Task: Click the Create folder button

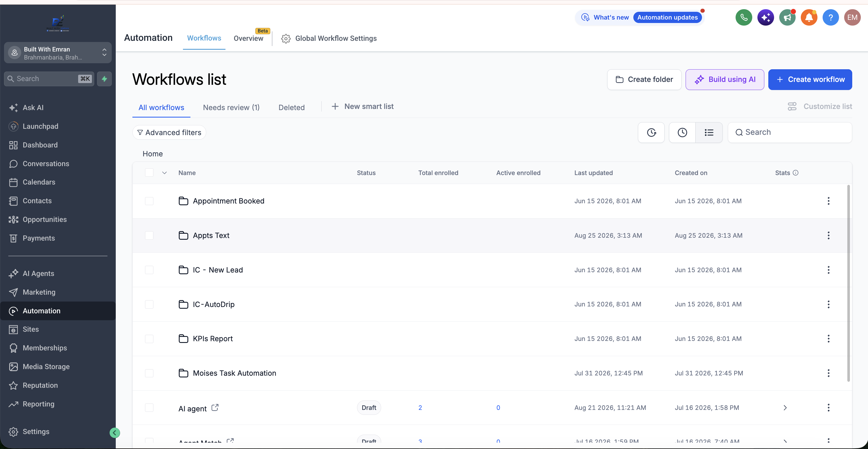Action: pos(644,80)
